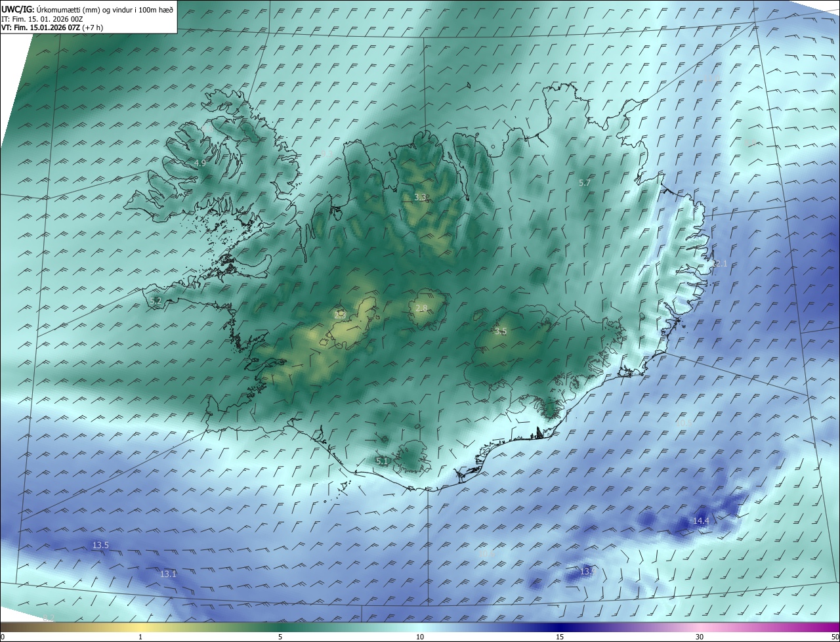Click the 5.7 value in northeast Iceland
Viewport: 840px width, 642px height.
(585, 182)
